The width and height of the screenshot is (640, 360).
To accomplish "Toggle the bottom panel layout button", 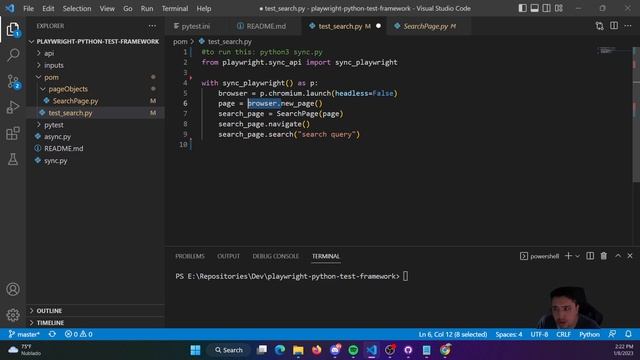I will click(x=534, y=8).
